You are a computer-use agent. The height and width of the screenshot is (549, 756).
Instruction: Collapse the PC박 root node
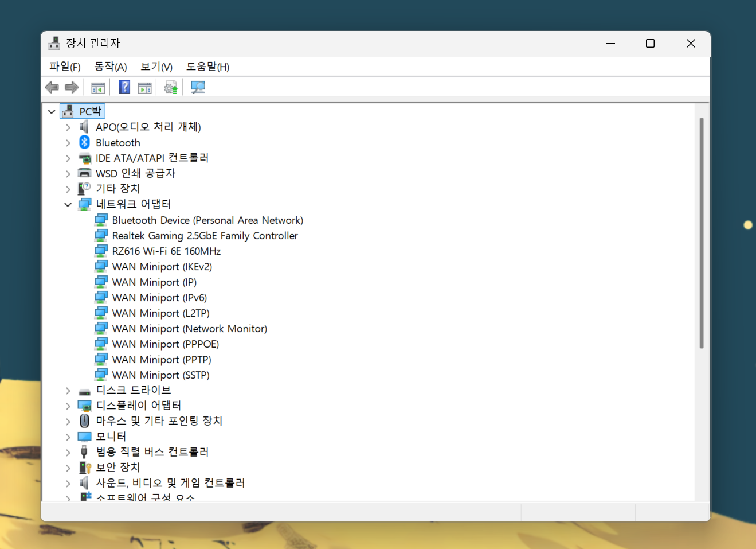point(52,111)
